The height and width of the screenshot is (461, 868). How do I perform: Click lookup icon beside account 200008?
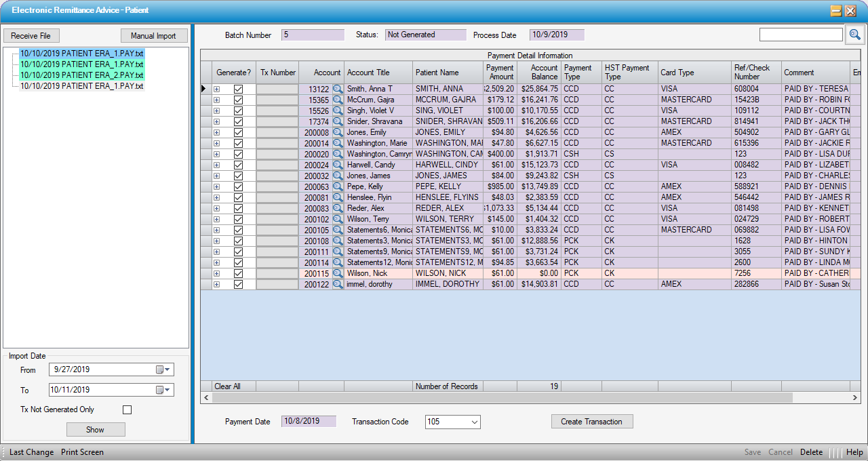337,132
